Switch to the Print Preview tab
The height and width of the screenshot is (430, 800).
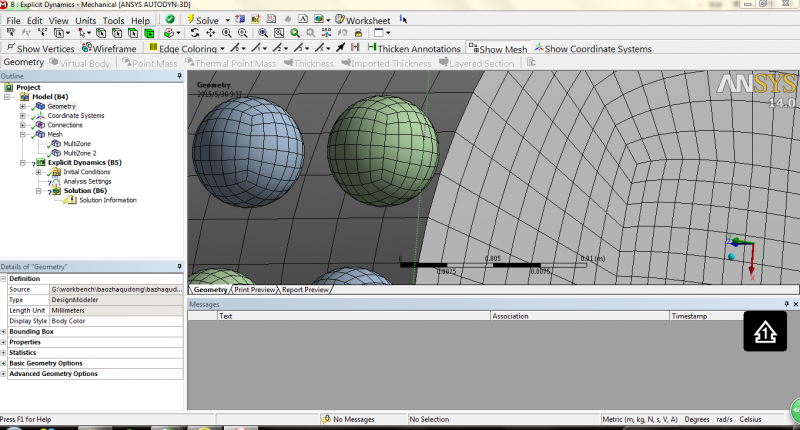255,290
